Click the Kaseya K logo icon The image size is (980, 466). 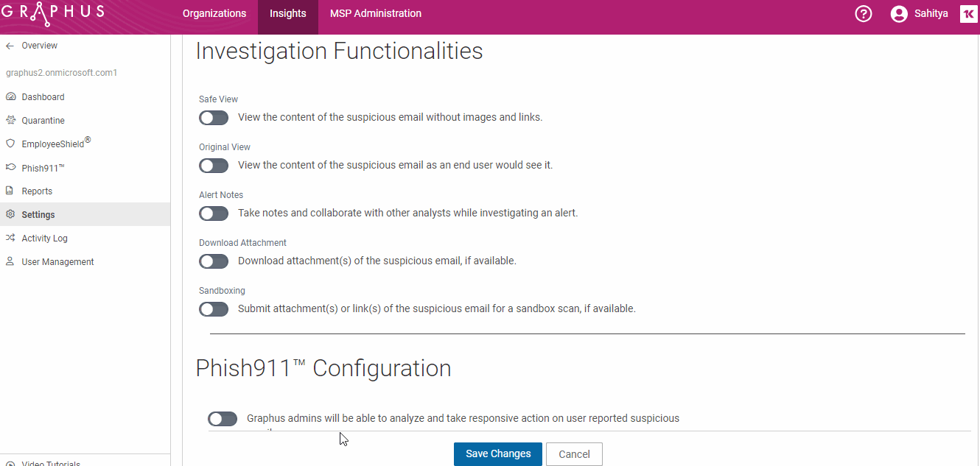point(969,14)
